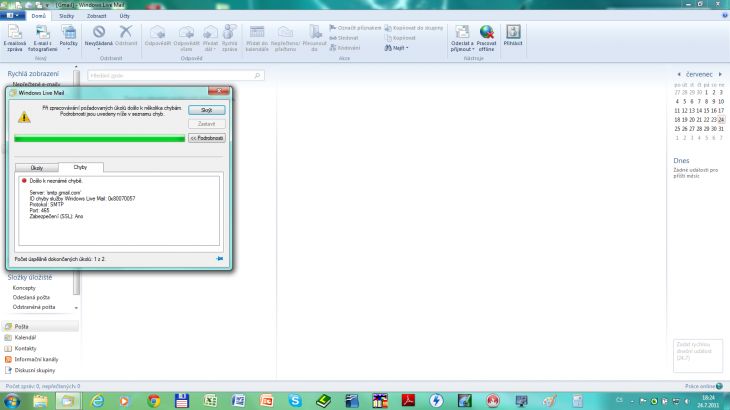
Task: Open the Položky dropdown in ribbon
Action: 68,38
